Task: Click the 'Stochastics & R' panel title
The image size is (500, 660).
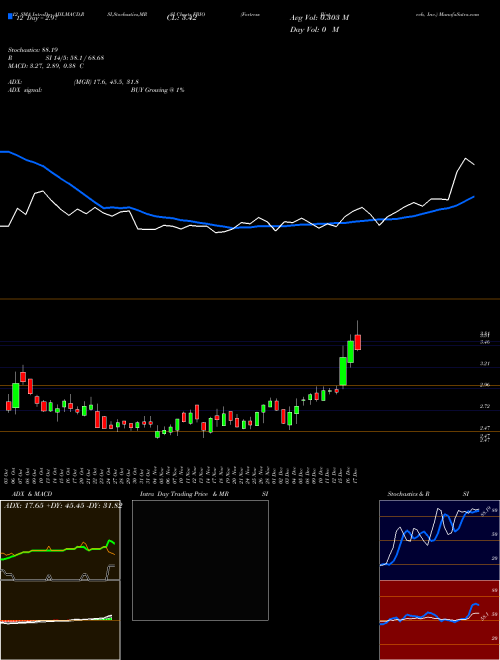Action: [x=409, y=494]
